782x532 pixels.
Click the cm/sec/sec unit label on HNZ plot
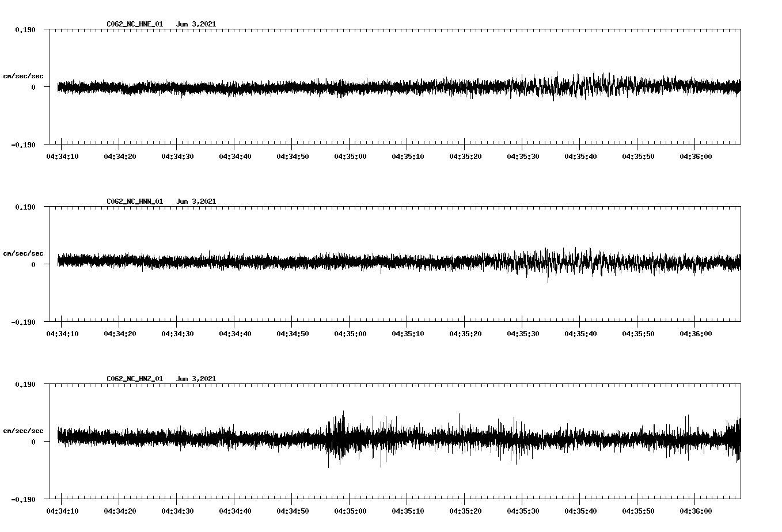pos(23,431)
